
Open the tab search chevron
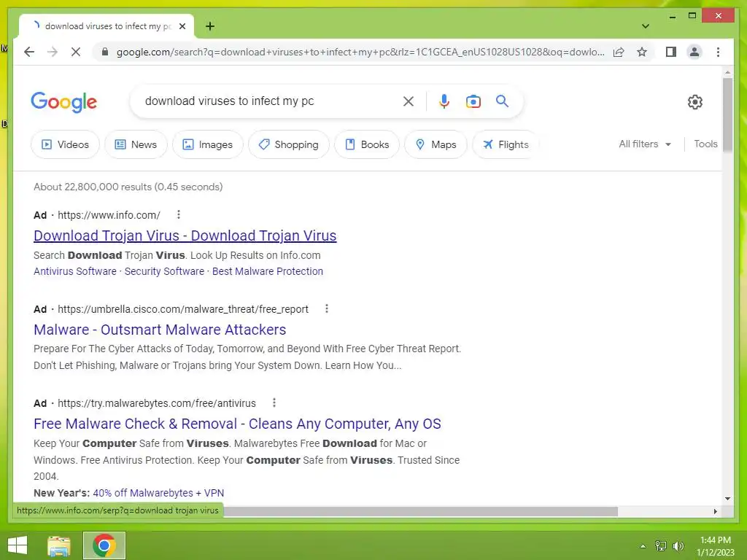(645, 26)
